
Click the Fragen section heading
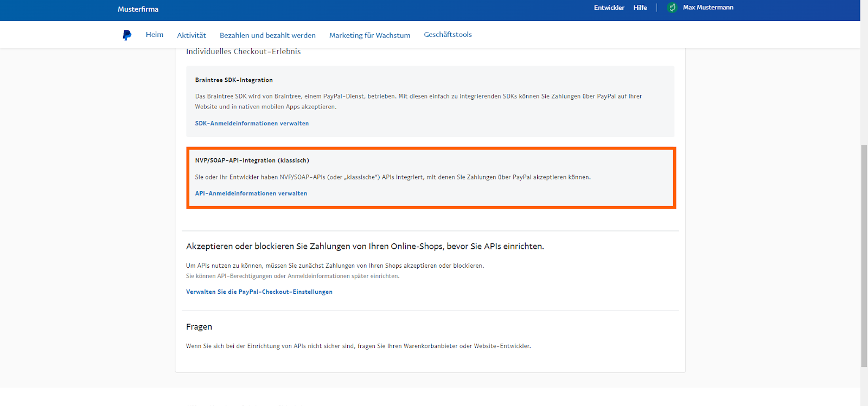[x=199, y=327]
